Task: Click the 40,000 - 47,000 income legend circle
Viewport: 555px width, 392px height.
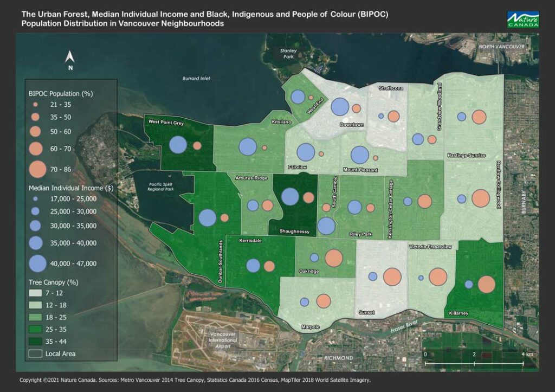Action: 37,264
